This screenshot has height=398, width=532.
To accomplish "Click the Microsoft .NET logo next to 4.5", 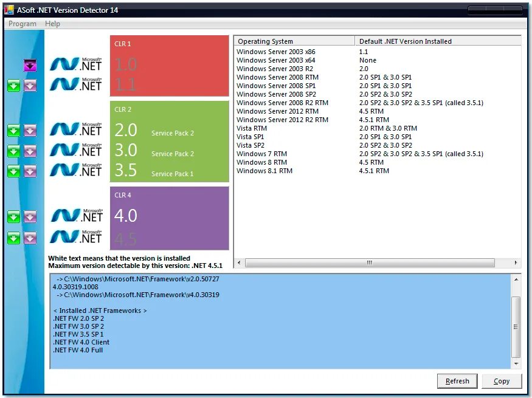I will (75, 236).
